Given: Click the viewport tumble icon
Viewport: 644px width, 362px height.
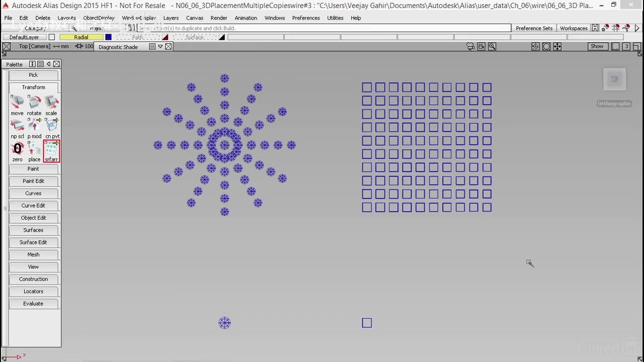Looking at the screenshot, I should point(535,46).
